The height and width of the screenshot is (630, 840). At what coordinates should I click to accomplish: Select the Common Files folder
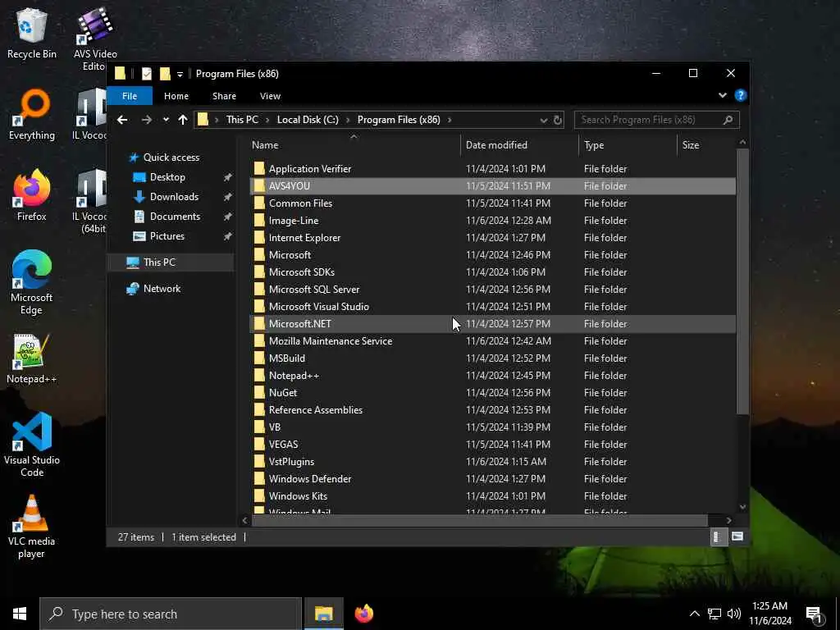[x=492, y=203]
